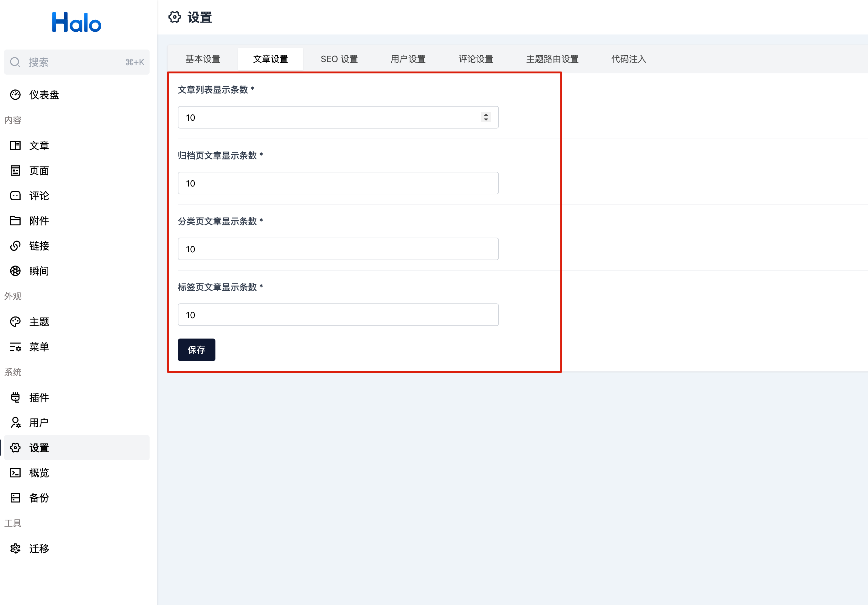Click the 链接 links sidebar icon

point(15,246)
